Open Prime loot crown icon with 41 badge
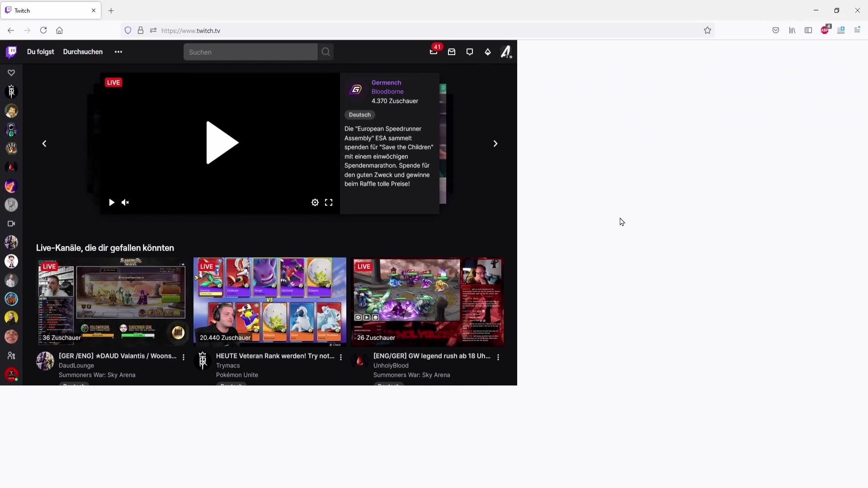The image size is (868, 488). click(x=434, y=52)
